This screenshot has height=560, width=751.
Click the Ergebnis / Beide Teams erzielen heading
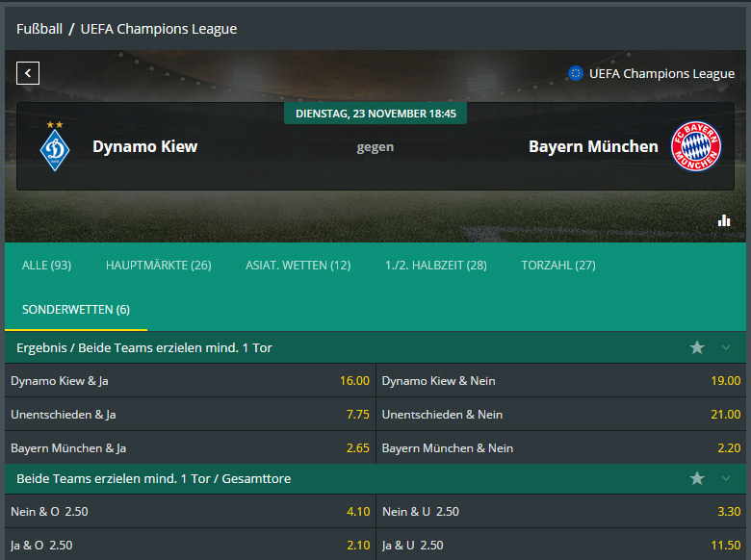(x=144, y=347)
